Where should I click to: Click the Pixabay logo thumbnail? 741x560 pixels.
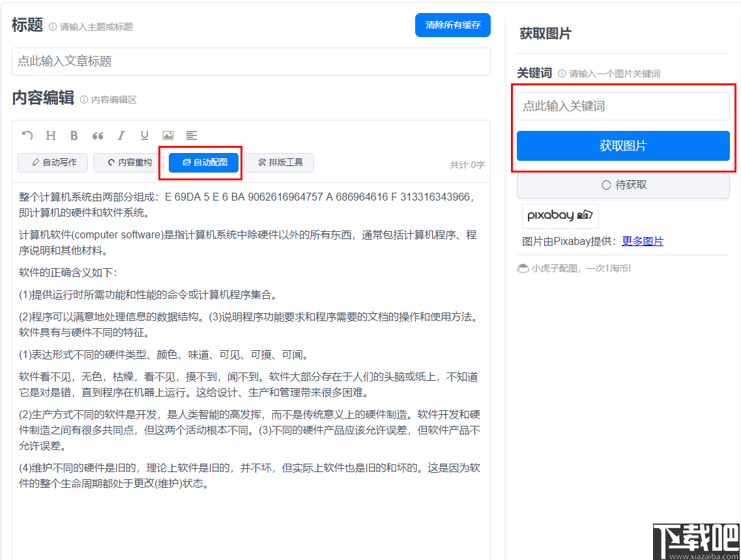click(560, 215)
